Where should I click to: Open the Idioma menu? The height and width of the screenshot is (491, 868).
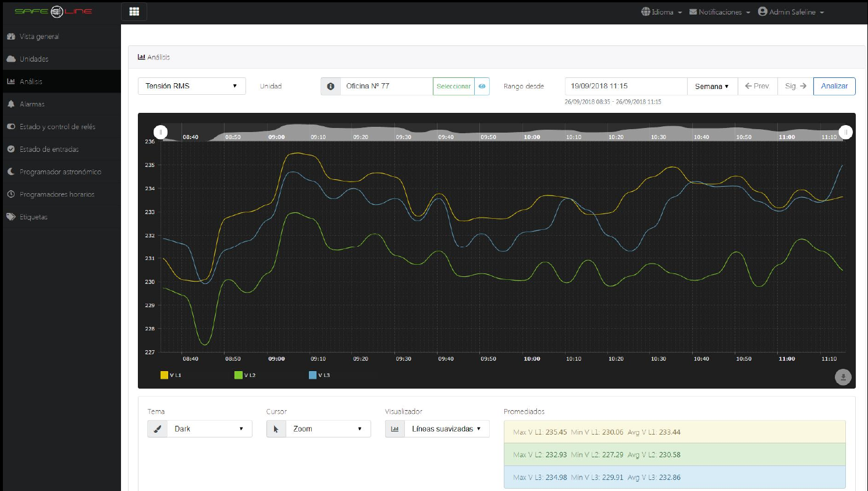point(661,12)
